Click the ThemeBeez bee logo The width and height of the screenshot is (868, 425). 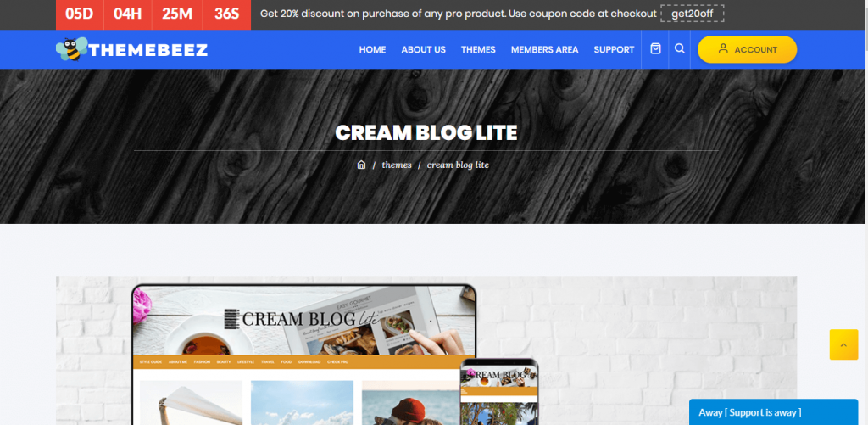pyautogui.click(x=71, y=49)
